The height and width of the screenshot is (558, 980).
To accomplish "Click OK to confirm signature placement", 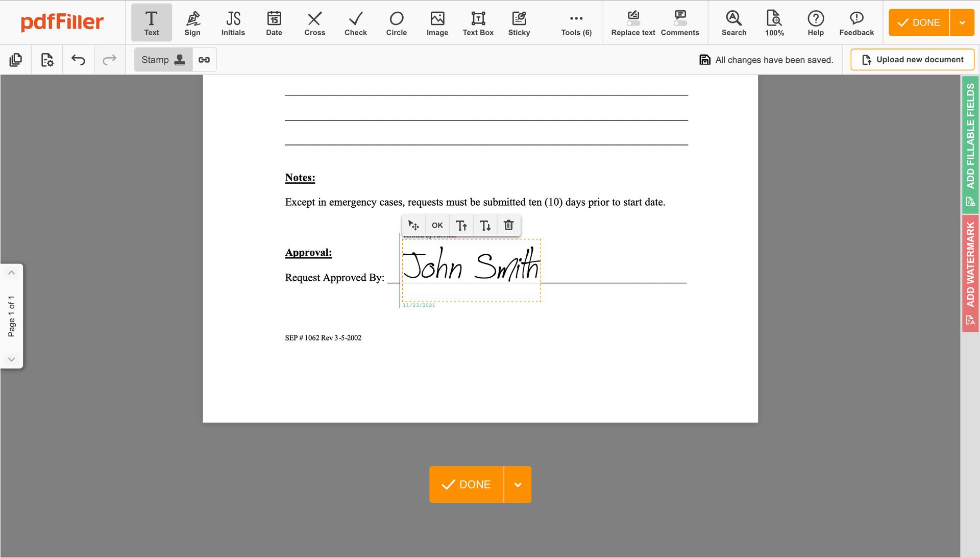I will click(437, 225).
